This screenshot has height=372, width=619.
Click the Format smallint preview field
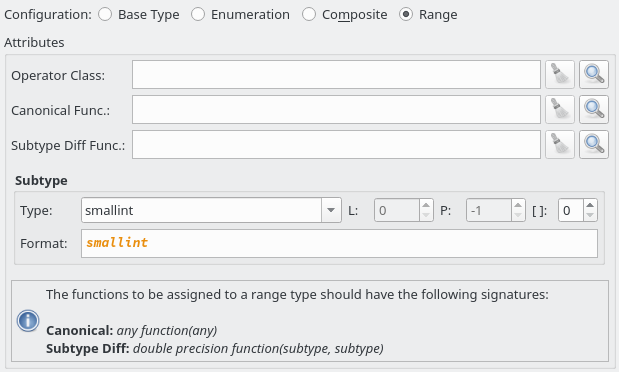pyautogui.click(x=340, y=244)
